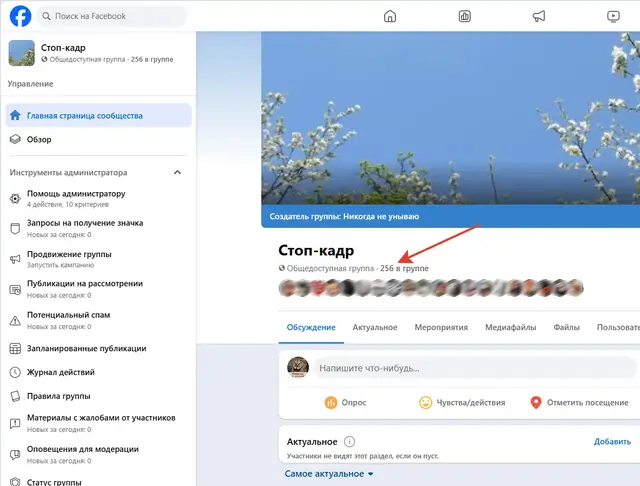640x486 pixels.
Task: Click the Материалы с жалобами alert icon
Action: [15, 424]
